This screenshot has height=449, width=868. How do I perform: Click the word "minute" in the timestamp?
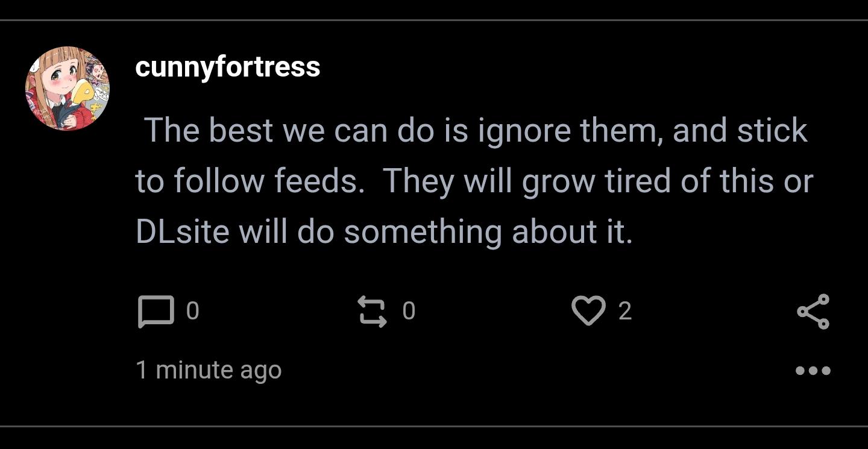point(195,370)
